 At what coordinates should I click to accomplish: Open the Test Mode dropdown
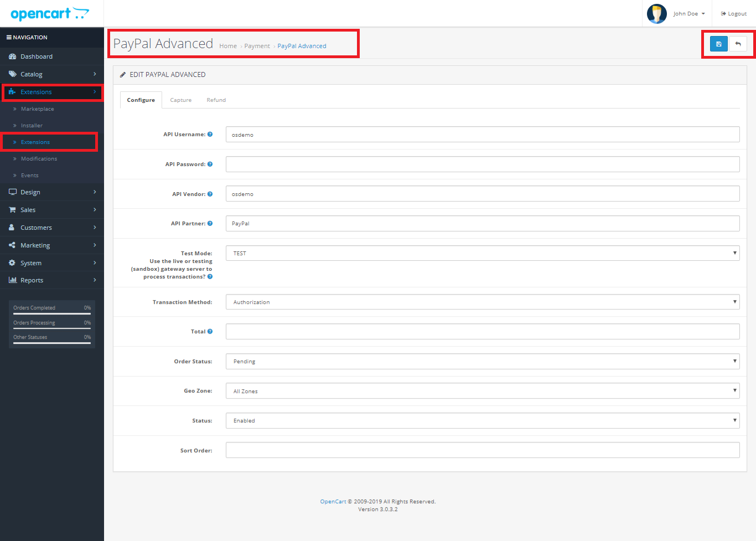point(483,253)
